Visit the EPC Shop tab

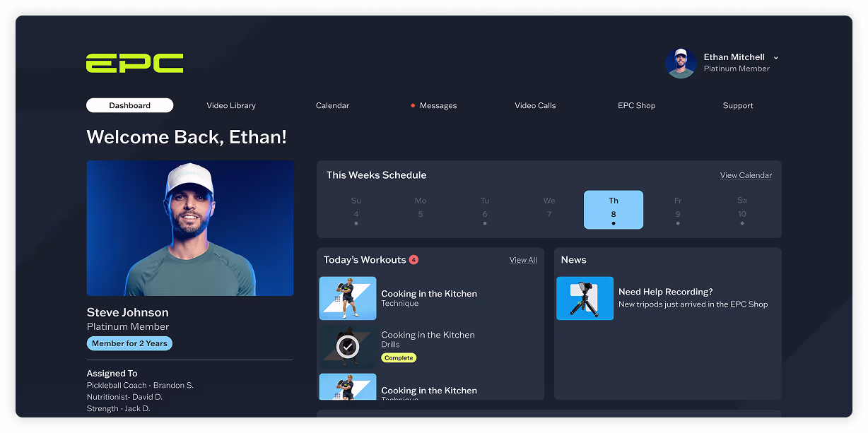click(636, 105)
